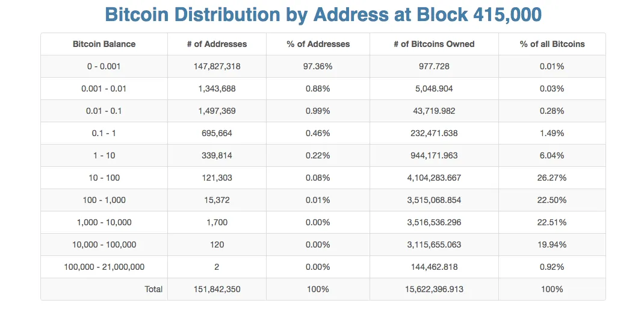Click the # of Addresses column header
Screen dimensions: 644x309
tap(217, 44)
